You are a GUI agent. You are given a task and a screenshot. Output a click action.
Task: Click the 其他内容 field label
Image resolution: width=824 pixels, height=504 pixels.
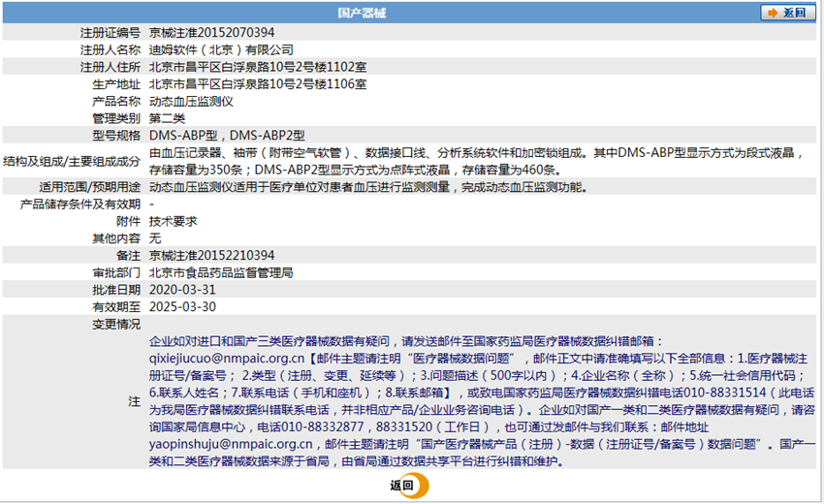(116, 238)
